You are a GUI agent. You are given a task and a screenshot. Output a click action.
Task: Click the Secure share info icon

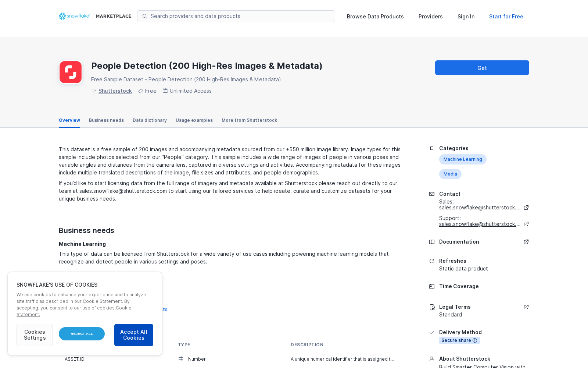click(475, 340)
